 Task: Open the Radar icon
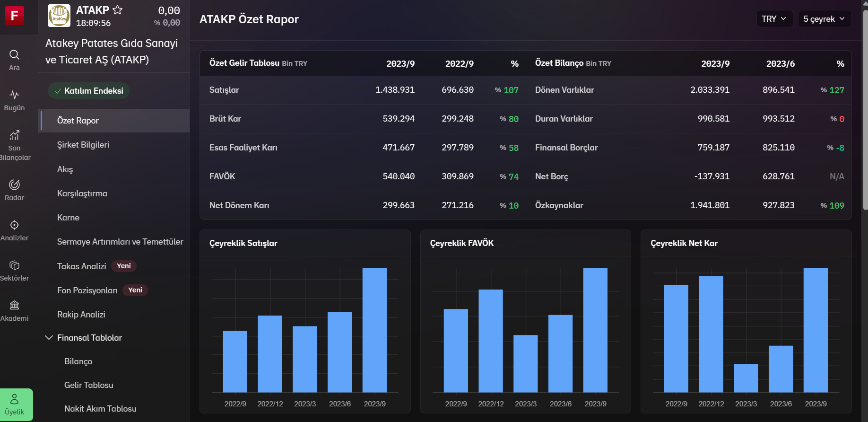tap(14, 185)
